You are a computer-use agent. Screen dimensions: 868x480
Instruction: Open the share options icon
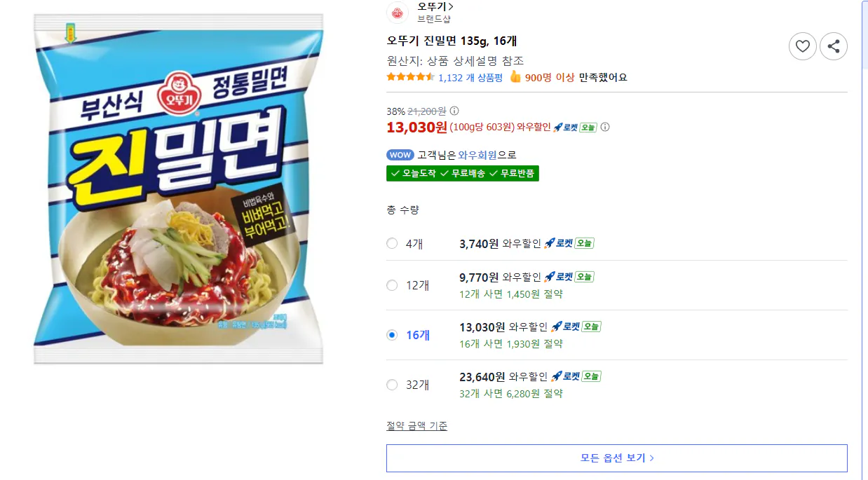click(834, 46)
